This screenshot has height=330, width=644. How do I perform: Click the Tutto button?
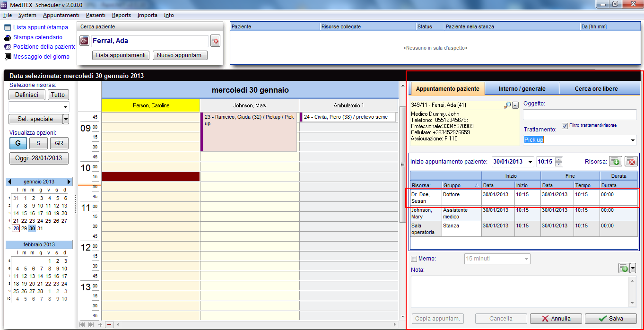click(58, 95)
